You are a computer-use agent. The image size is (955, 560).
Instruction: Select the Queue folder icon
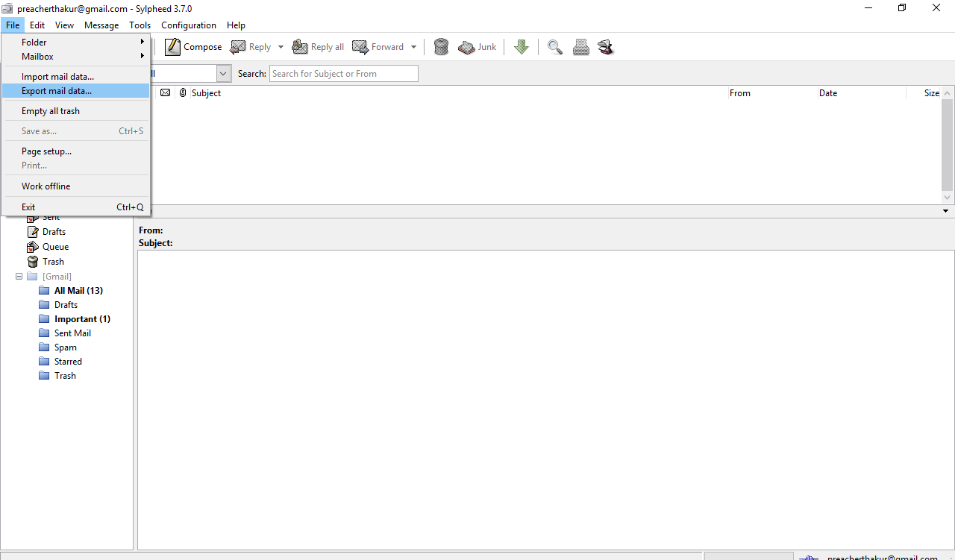tap(32, 247)
